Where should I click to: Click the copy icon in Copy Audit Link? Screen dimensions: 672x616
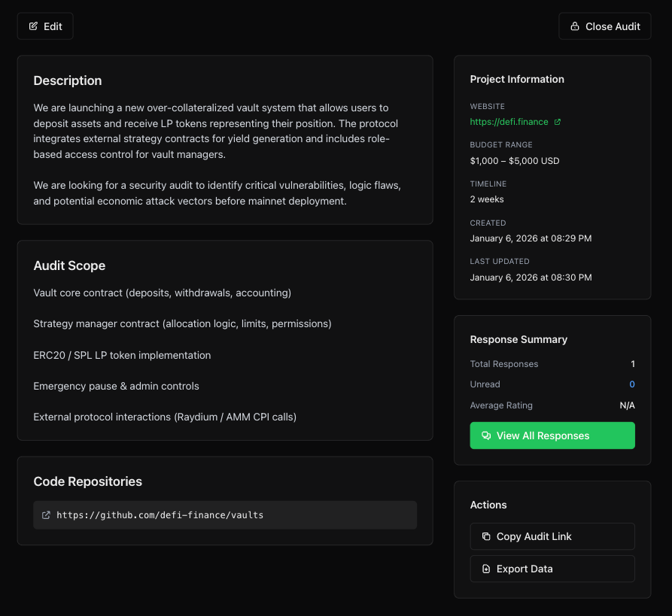pyautogui.click(x=486, y=537)
